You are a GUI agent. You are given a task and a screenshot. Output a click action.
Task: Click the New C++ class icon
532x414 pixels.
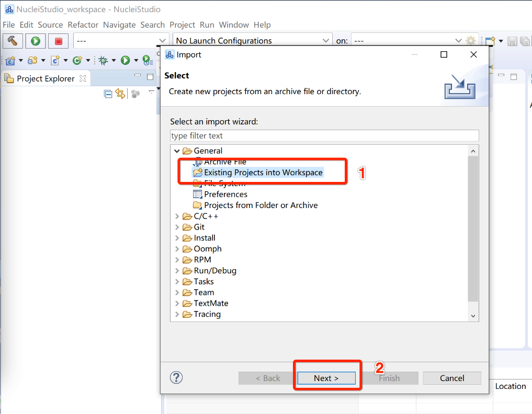pos(77,60)
